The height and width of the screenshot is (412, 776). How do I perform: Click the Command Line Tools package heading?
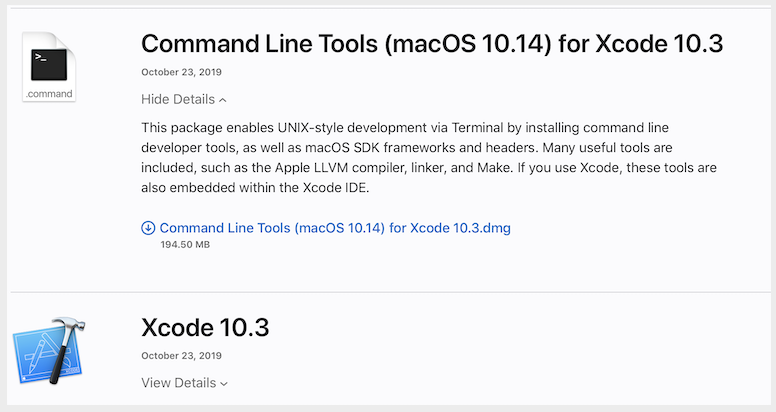point(431,44)
